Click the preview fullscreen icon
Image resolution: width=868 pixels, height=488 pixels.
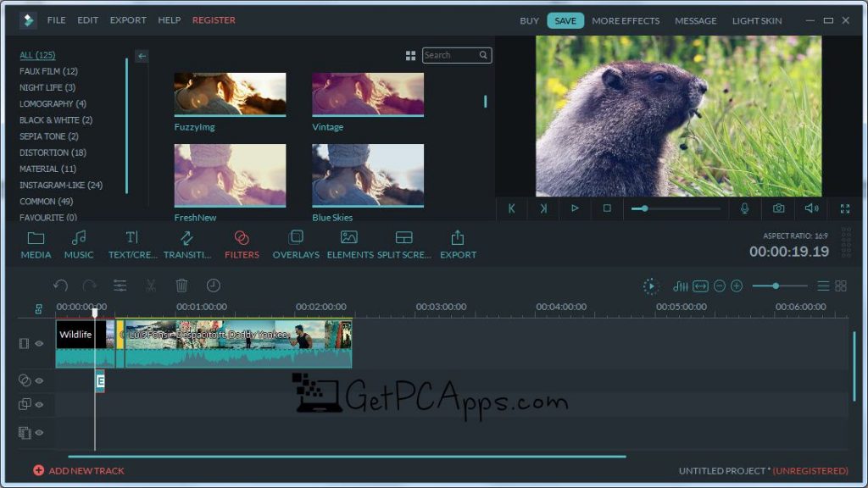click(x=844, y=208)
